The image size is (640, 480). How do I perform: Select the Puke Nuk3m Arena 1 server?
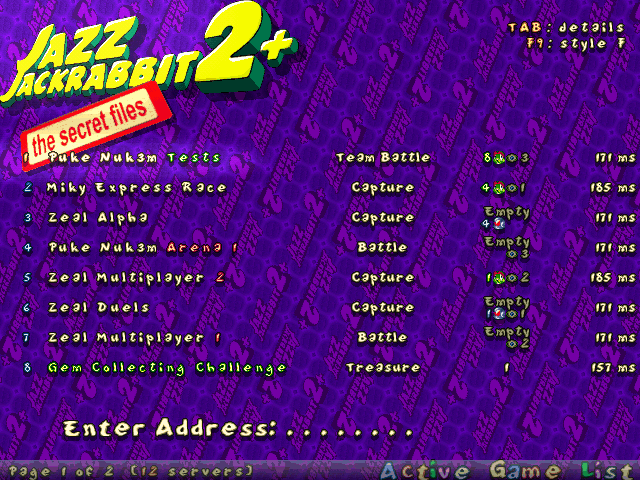pos(329,248)
